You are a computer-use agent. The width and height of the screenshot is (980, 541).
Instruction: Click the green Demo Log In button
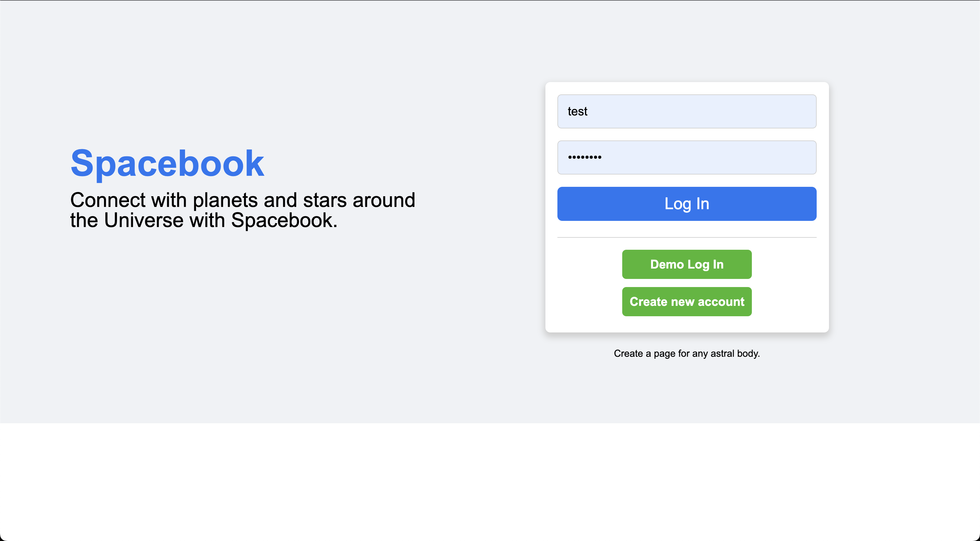tap(687, 264)
